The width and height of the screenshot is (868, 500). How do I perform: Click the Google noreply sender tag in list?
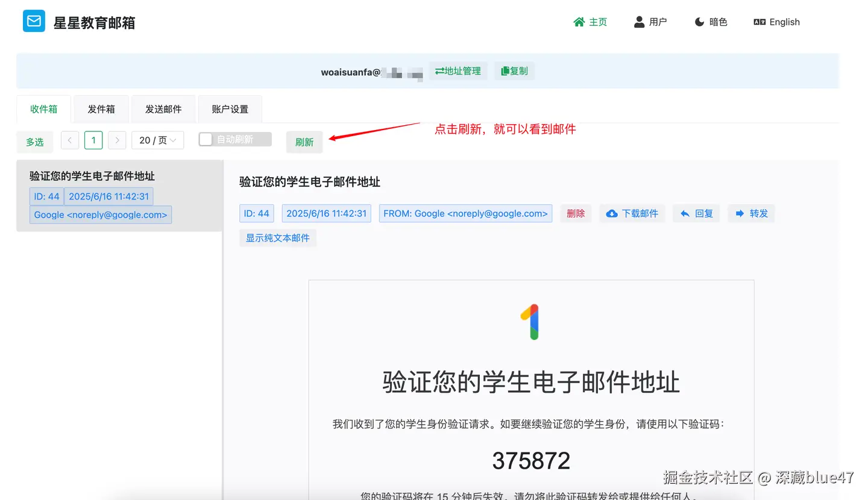coord(101,215)
